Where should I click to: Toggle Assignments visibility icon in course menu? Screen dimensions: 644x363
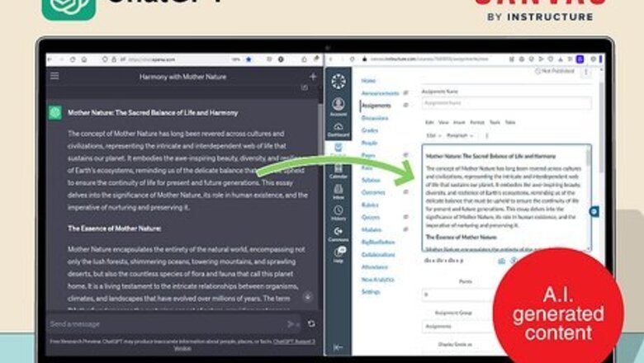tap(405, 106)
